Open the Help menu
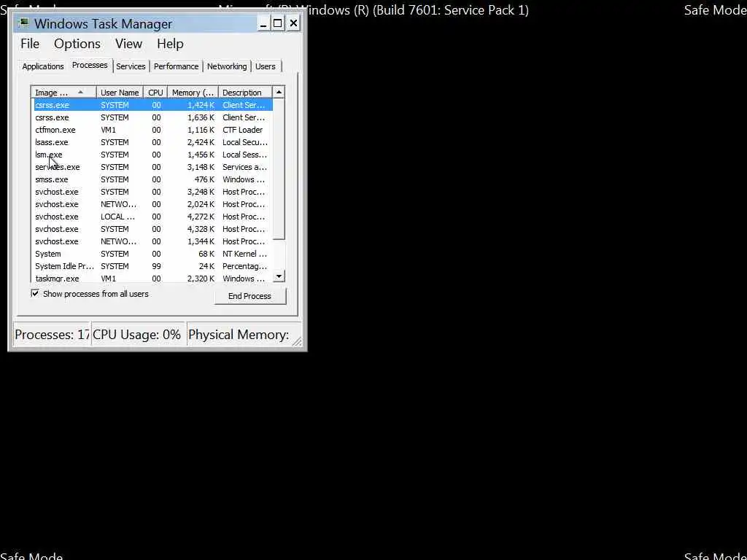 tap(170, 44)
